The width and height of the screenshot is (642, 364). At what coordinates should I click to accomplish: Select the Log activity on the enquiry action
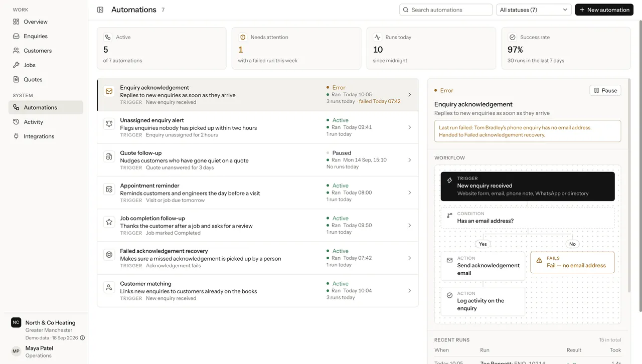pos(483,301)
